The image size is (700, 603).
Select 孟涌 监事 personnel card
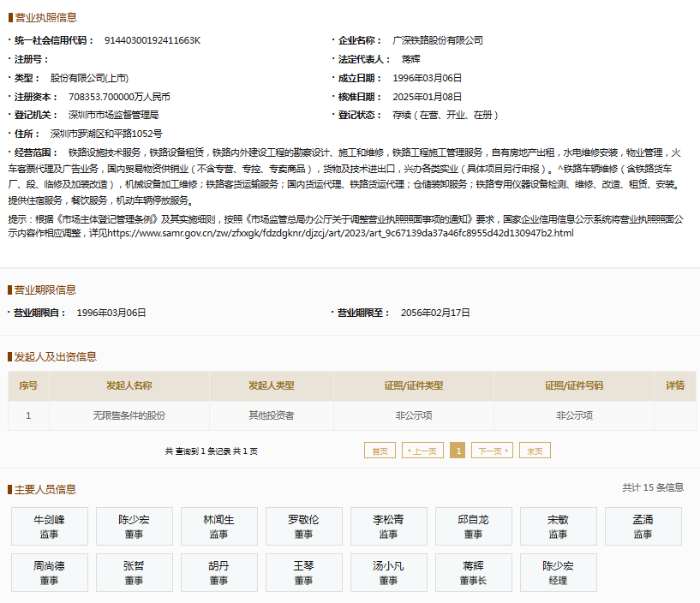pos(643,526)
